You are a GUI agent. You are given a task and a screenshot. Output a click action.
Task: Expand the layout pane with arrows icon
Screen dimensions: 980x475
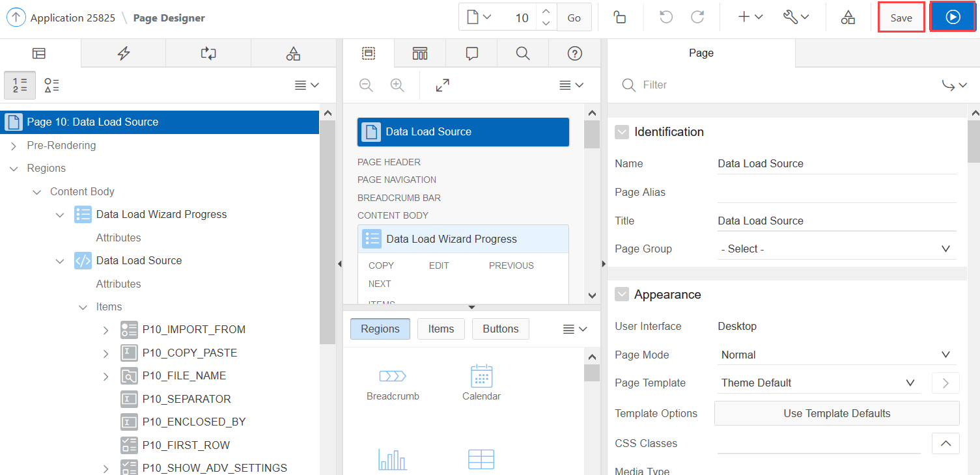click(x=443, y=85)
